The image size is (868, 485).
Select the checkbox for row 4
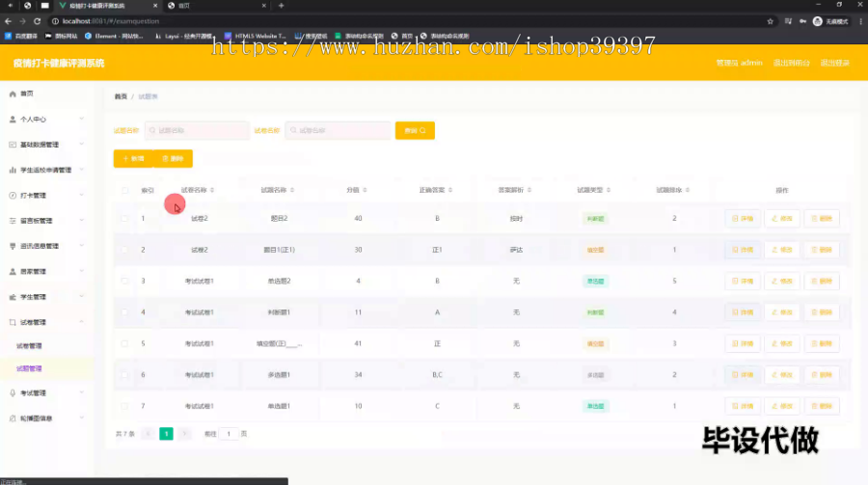[124, 312]
